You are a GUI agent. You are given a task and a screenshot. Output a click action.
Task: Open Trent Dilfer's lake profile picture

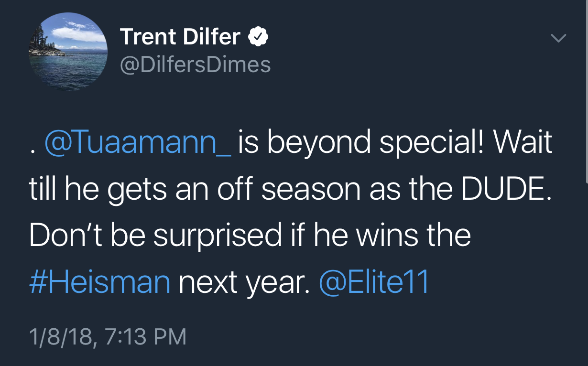[68, 52]
